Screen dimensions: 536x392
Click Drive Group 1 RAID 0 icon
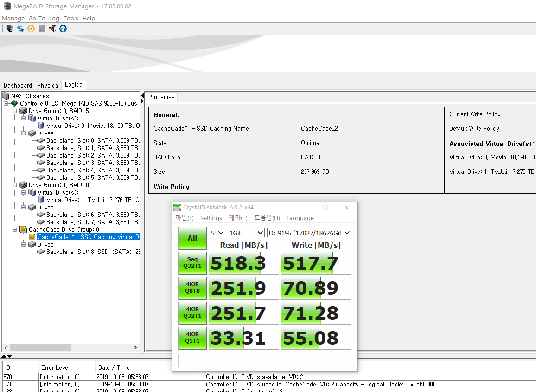pyautogui.click(x=23, y=185)
